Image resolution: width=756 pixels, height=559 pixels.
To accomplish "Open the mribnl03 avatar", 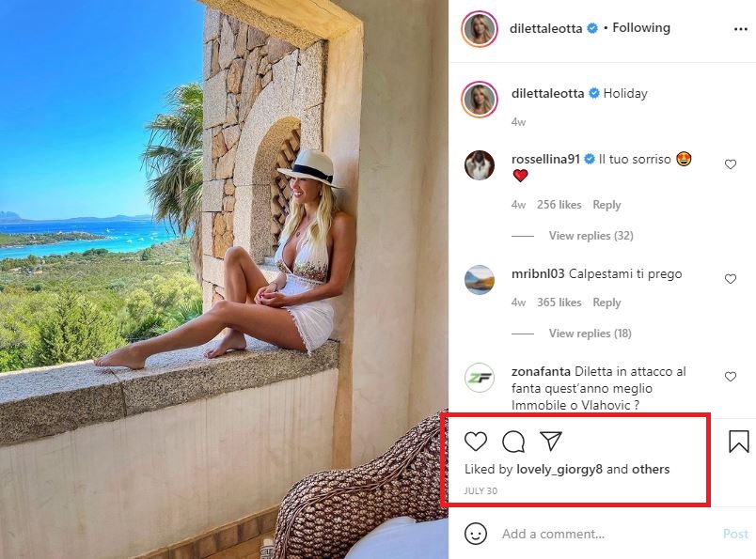I will (480, 280).
